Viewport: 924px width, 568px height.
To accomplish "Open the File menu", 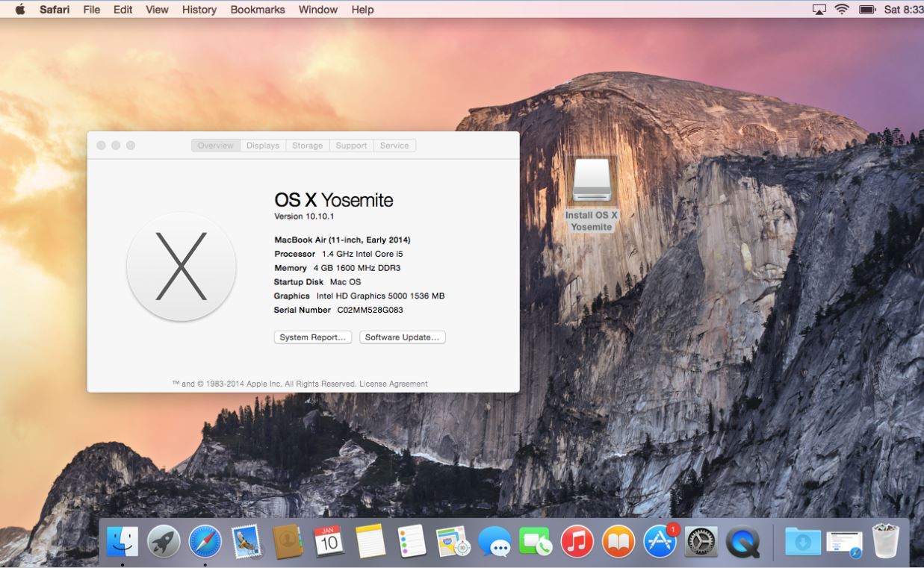I will pos(92,10).
